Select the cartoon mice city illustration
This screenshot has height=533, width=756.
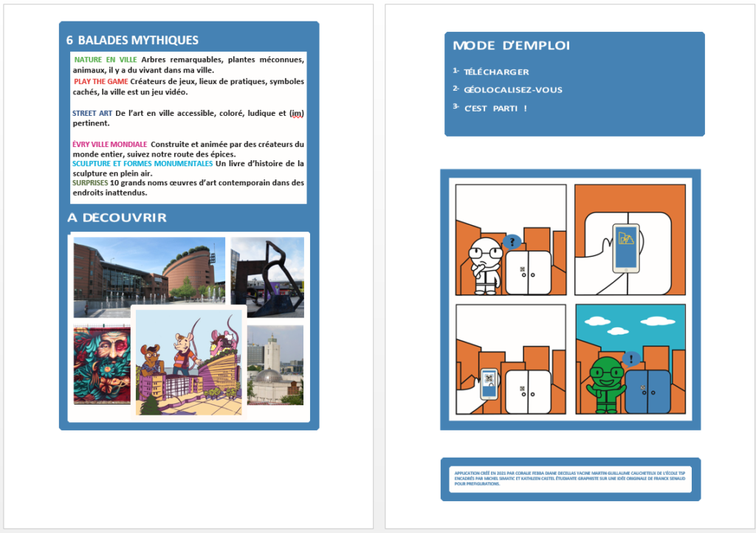[189, 362]
